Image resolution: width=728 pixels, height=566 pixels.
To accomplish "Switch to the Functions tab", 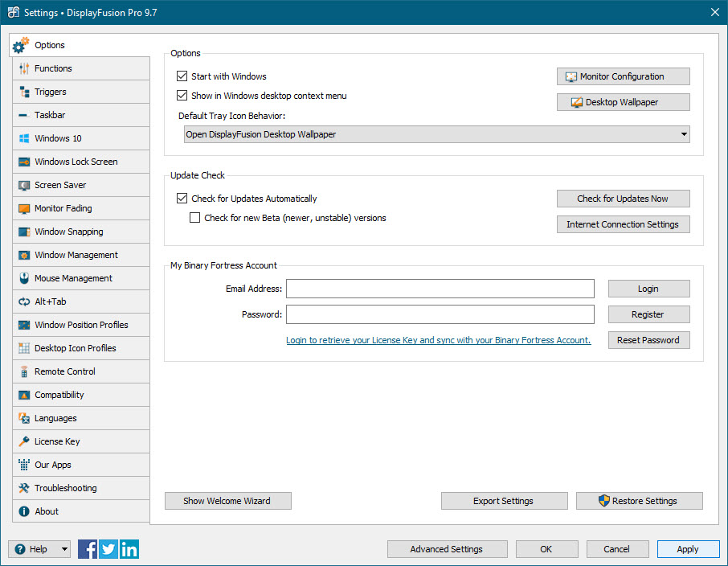I will click(81, 69).
